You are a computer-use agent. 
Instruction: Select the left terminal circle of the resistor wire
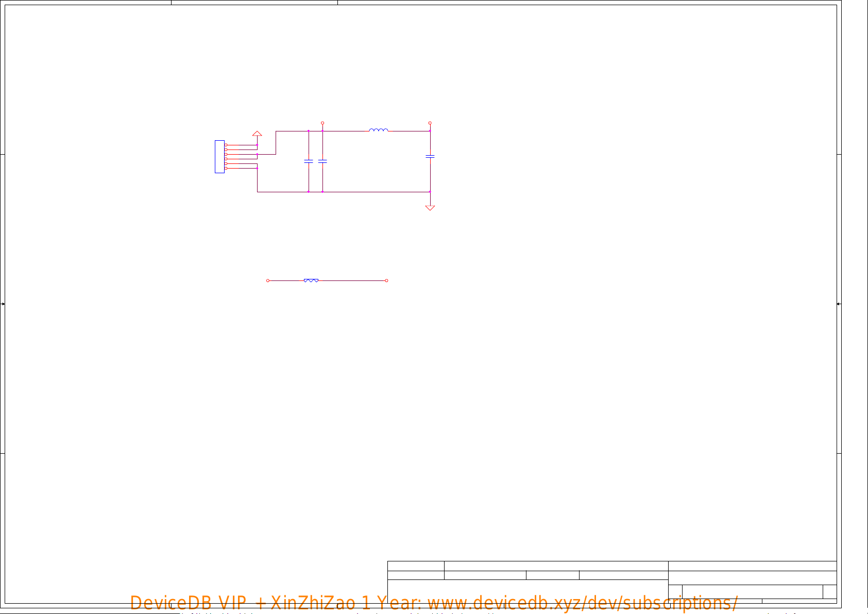coord(268,280)
